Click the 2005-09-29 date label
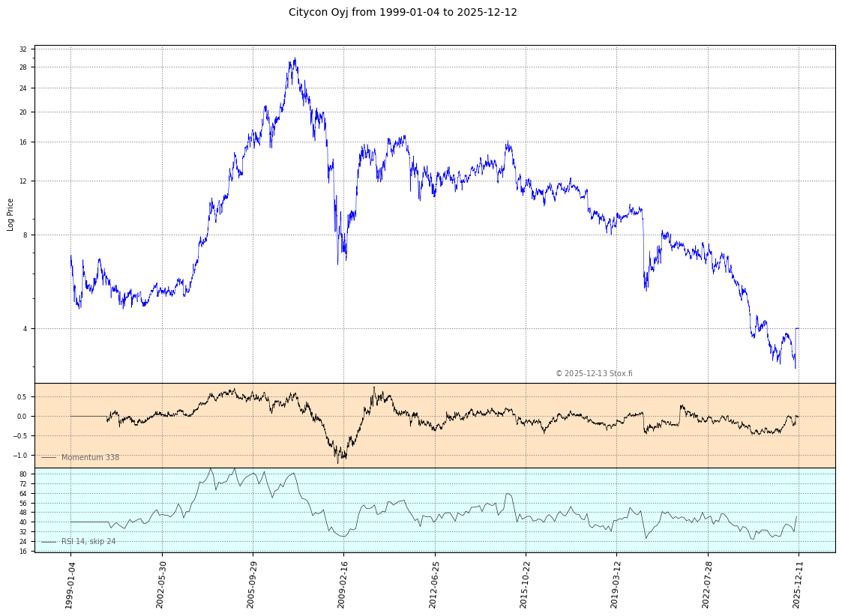 252,583
